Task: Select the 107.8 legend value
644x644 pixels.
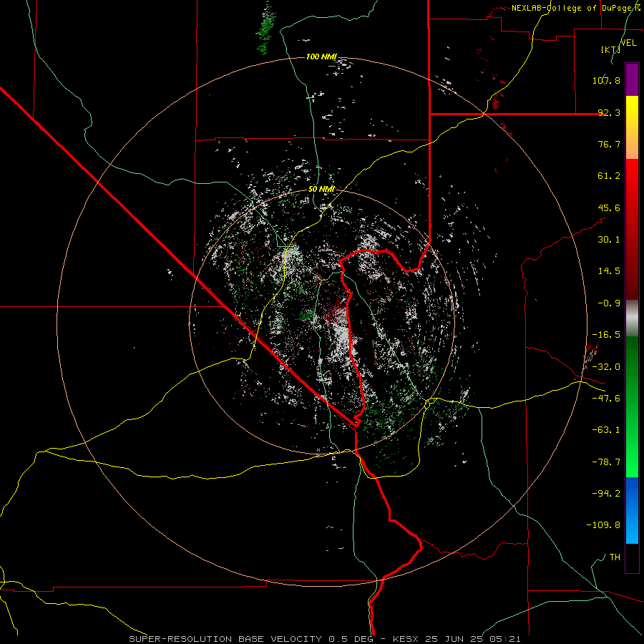Action: pyautogui.click(x=606, y=80)
